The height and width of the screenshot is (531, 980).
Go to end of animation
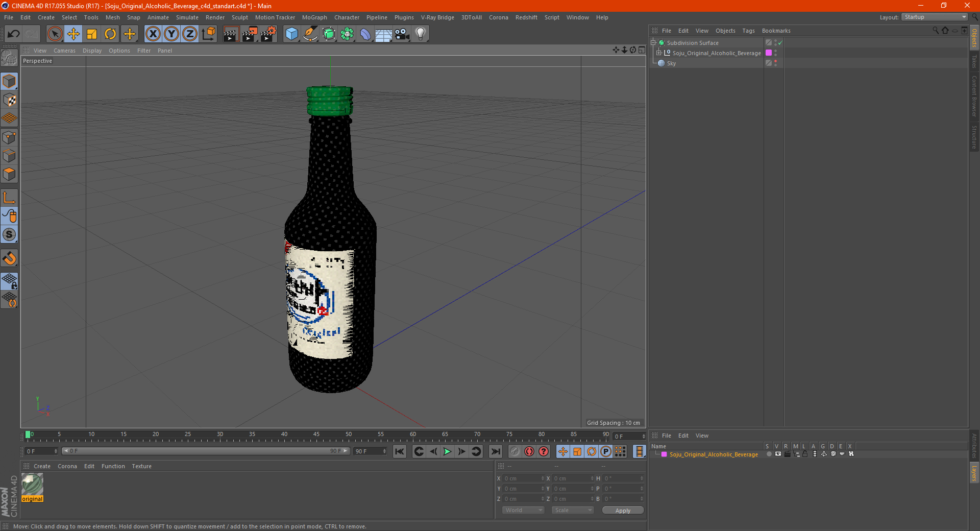pyautogui.click(x=495, y=451)
